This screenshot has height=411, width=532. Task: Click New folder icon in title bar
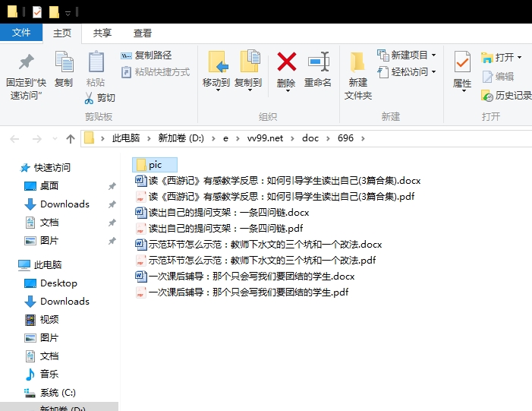(54, 12)
